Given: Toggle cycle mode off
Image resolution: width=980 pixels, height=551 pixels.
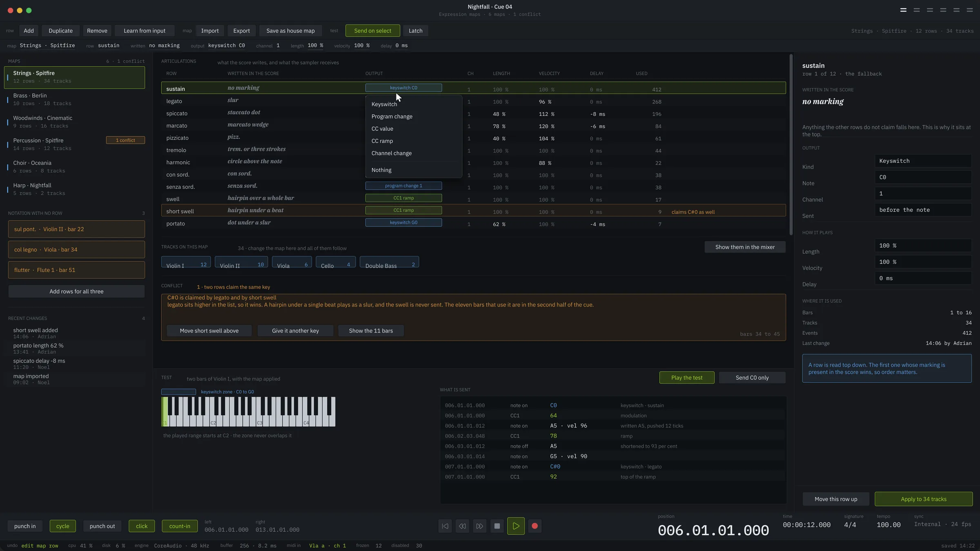Looking at the screenshot, I should click(62, 526).
